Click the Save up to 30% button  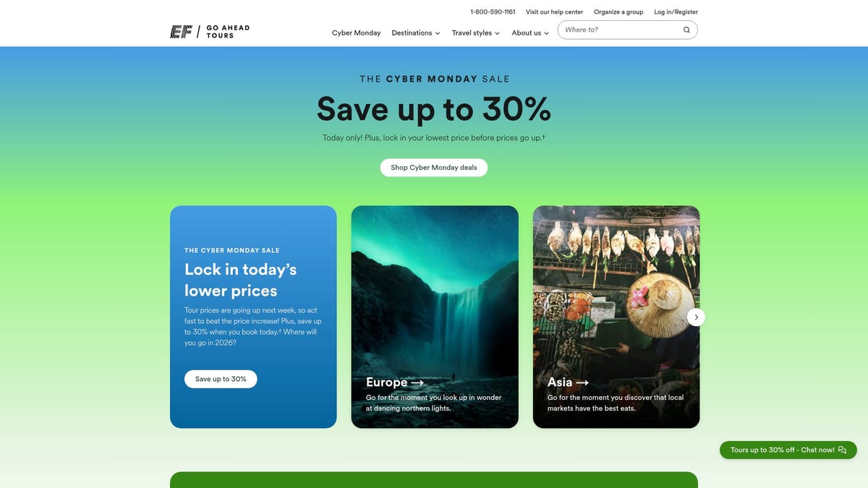(x=221, y=379)
